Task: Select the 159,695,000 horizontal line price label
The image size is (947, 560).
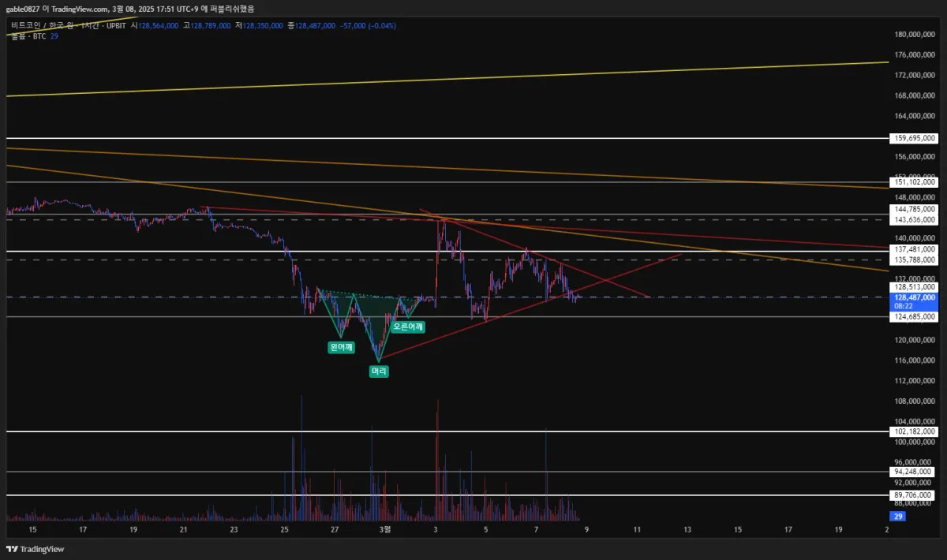Action: [914, 138]
